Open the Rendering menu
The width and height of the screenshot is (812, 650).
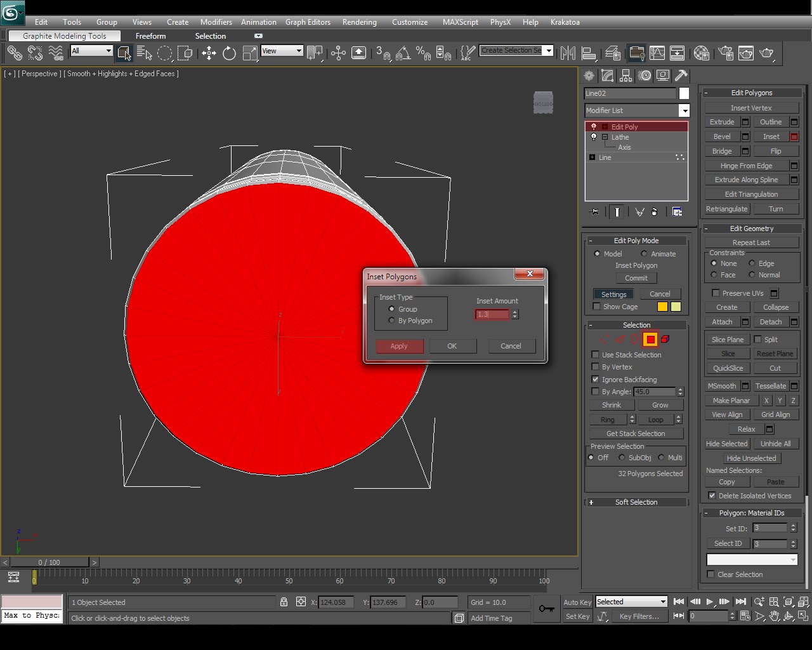359,22
